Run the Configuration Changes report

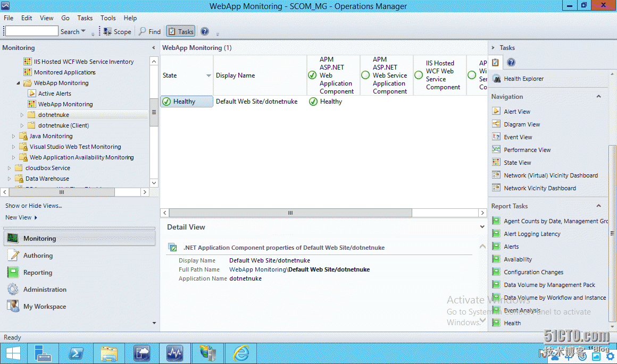tap(533, 272)
